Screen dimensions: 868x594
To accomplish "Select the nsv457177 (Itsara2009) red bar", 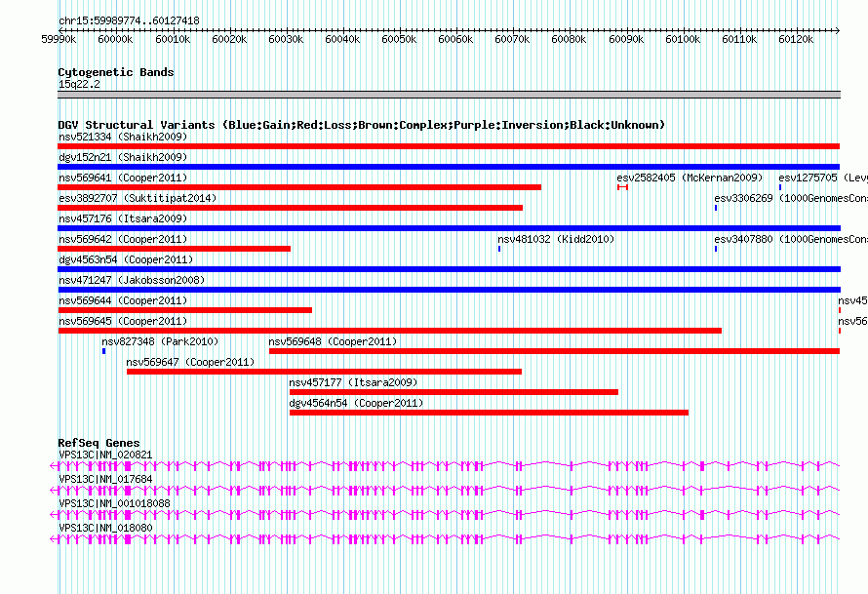I will [x=454, y=392].
